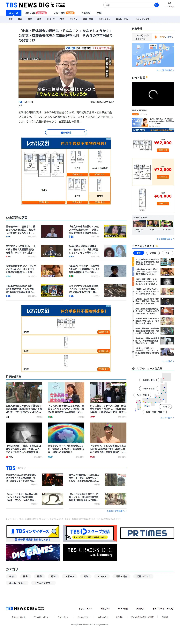
Task: Select the 最新 ranking toggle
Action: (x=139, y=252)
